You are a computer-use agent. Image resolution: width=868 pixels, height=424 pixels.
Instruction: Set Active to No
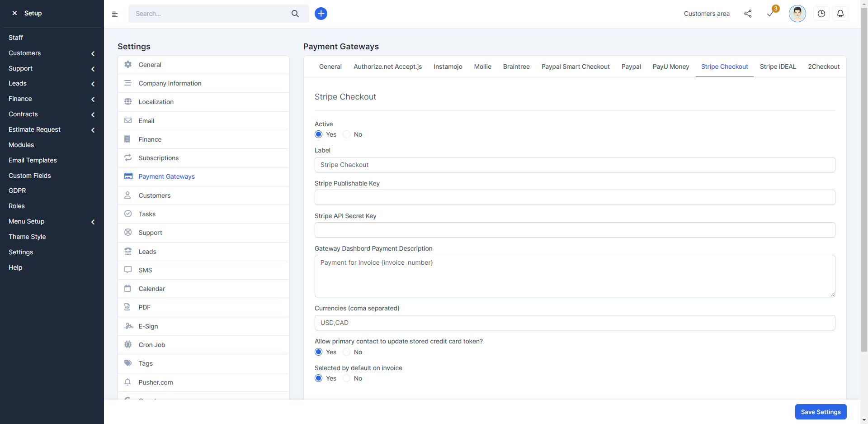pos(347,134)
